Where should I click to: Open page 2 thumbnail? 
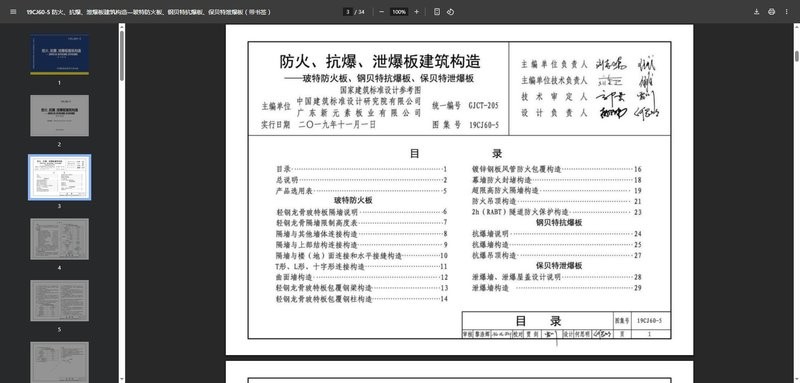click(x=59, y=116)
